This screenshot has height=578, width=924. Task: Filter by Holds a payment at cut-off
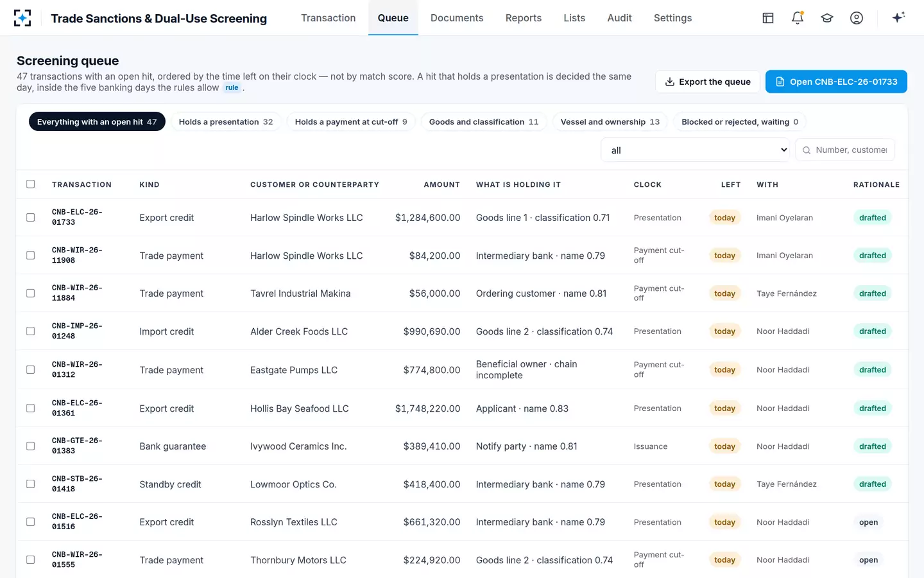(351, 122)
